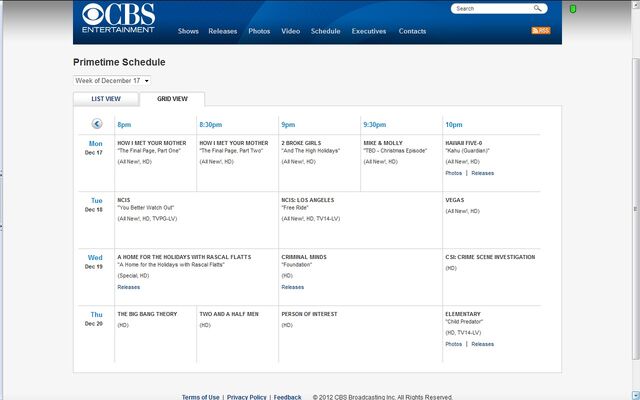
Task: Click How I Met Your Mother Part One
Action: (152, 143)
